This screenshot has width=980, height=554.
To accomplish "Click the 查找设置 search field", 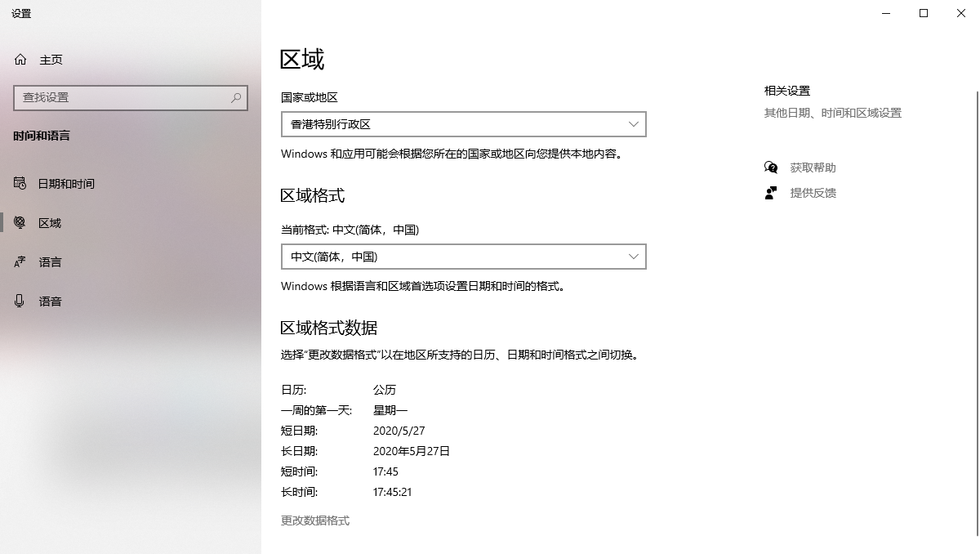I will tap(131, 97).
